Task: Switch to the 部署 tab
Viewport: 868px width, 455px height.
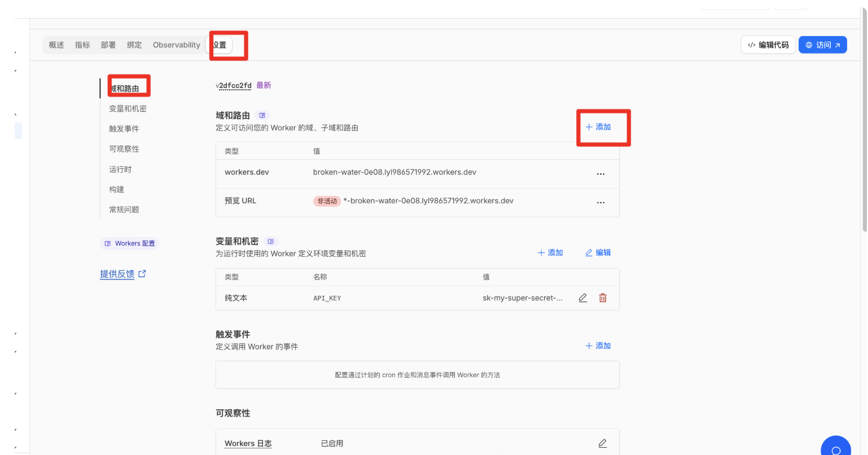Action: [x=108, y=45]
